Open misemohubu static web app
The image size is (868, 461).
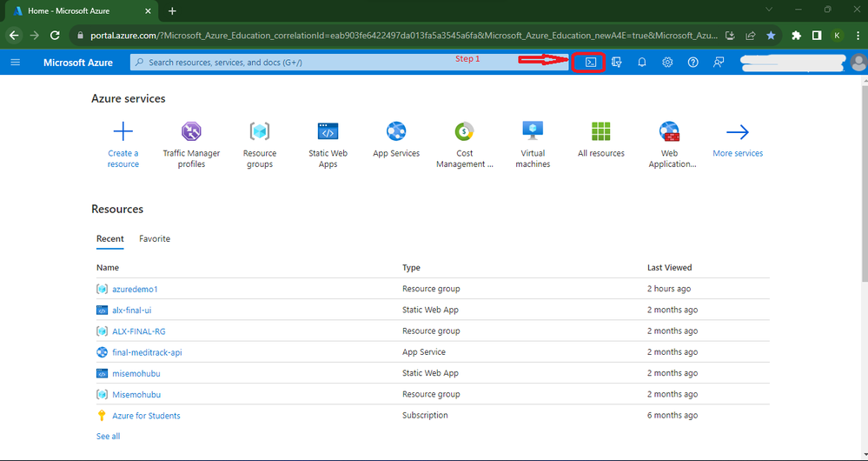click(136, 373)
